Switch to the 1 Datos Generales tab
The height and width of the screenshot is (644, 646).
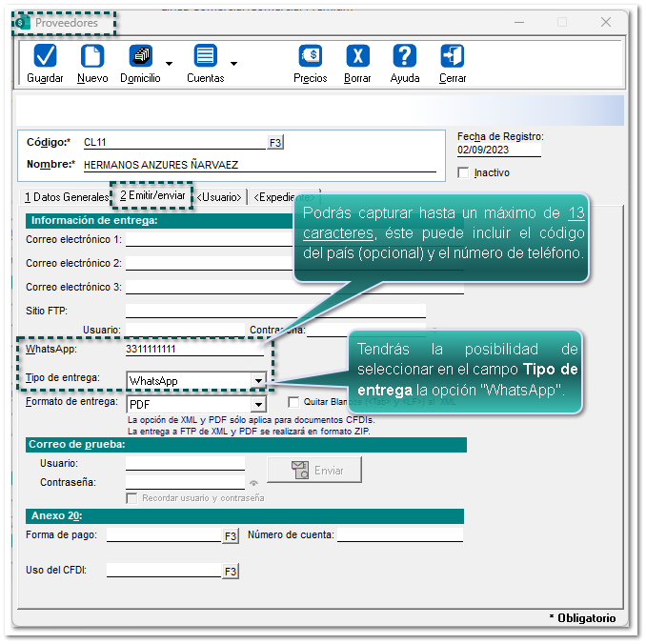[66, 196]
